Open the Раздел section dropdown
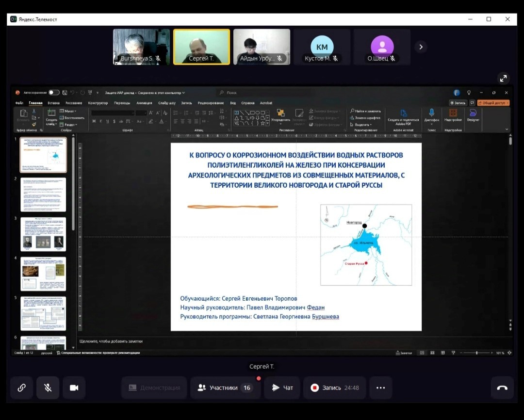The width and height of the screenshot is (524, 420). (69, 125)
